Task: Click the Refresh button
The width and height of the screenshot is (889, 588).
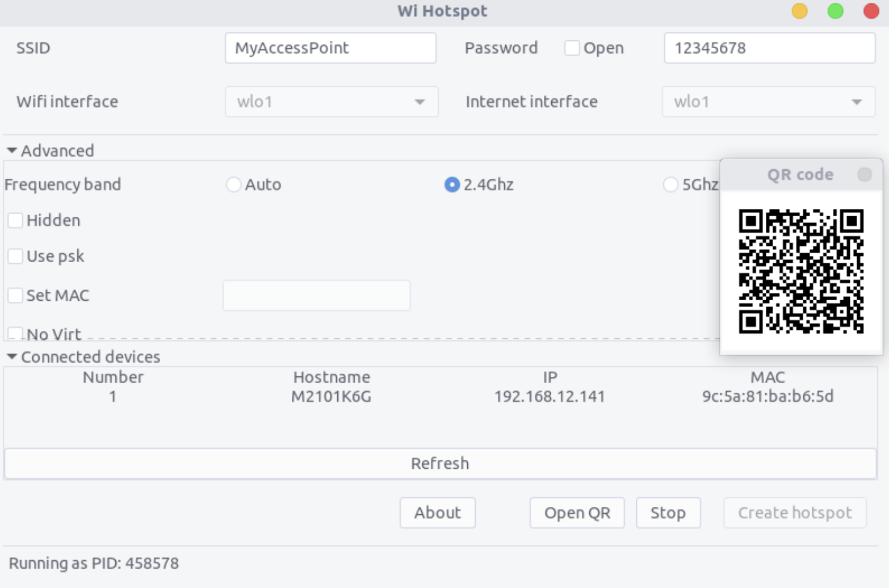Action: coord(441,464)
